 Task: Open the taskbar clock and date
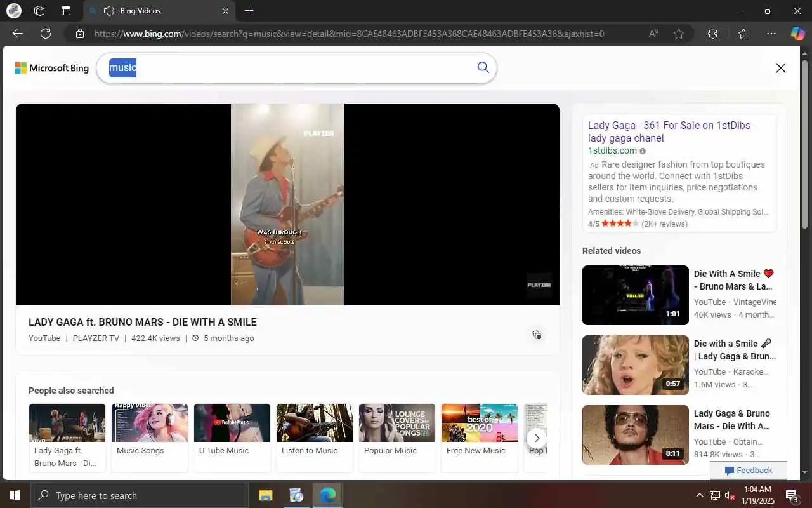point(757,495)
